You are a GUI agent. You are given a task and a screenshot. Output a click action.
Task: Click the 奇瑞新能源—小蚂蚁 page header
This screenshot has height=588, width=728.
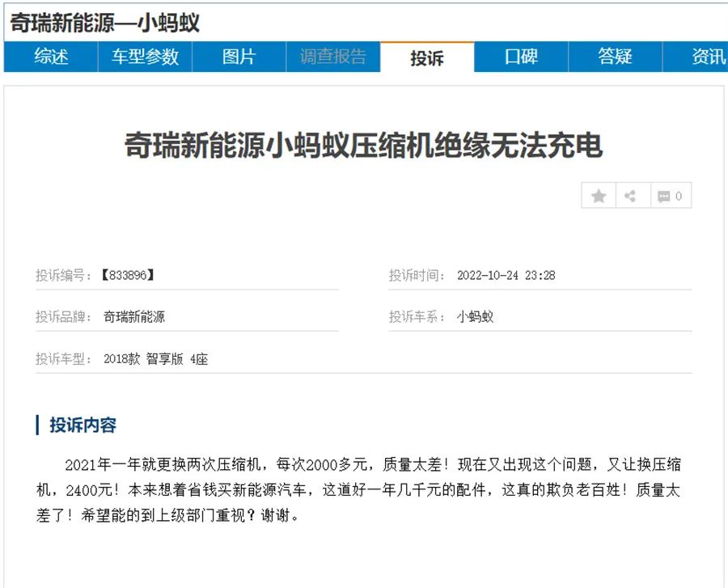coord(104,23)
